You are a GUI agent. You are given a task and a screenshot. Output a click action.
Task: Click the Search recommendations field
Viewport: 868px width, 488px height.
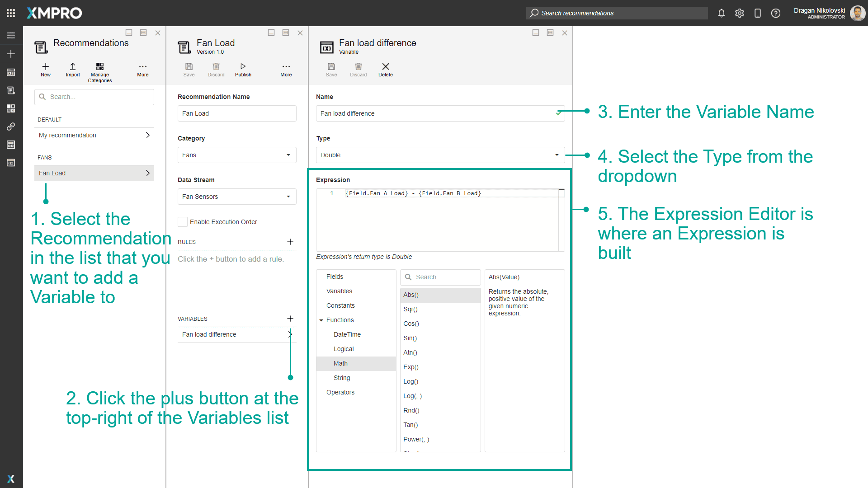617,13
